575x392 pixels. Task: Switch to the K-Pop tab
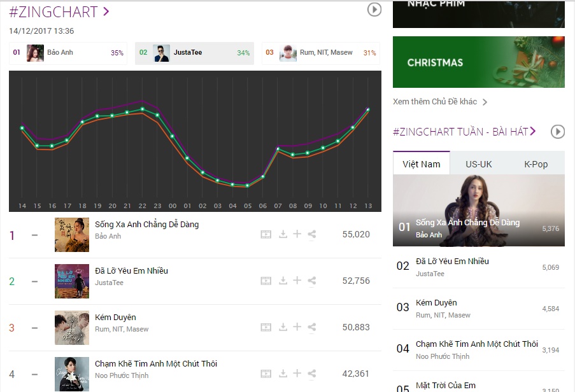(536, 164)
